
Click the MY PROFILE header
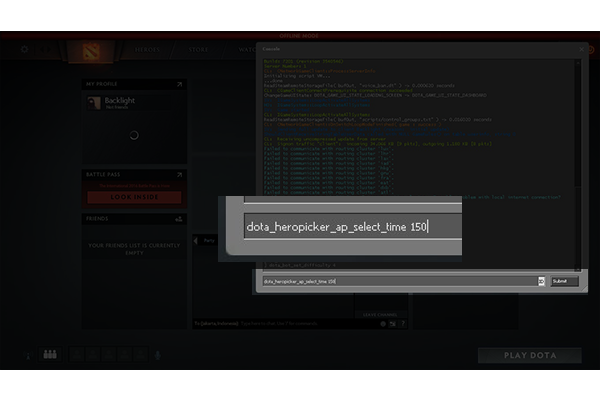102,84
